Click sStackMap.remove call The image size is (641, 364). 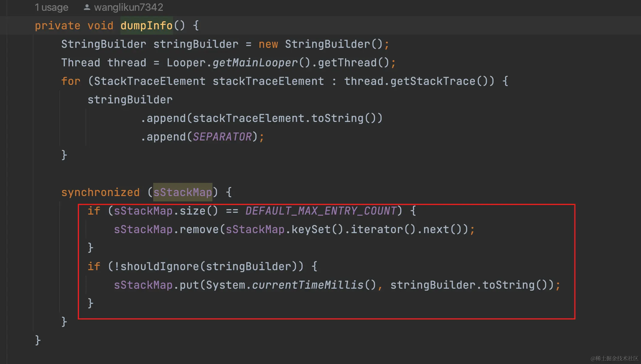click(x=199, y=229)
